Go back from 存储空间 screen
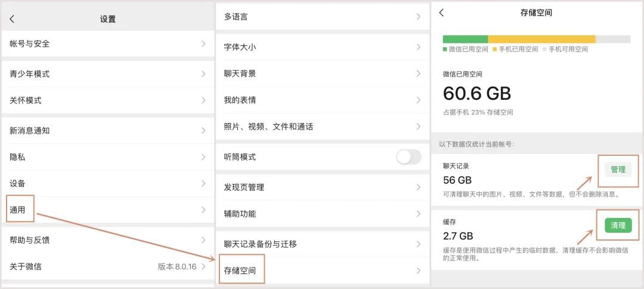644x289 pixels. (x=441, y=13)
